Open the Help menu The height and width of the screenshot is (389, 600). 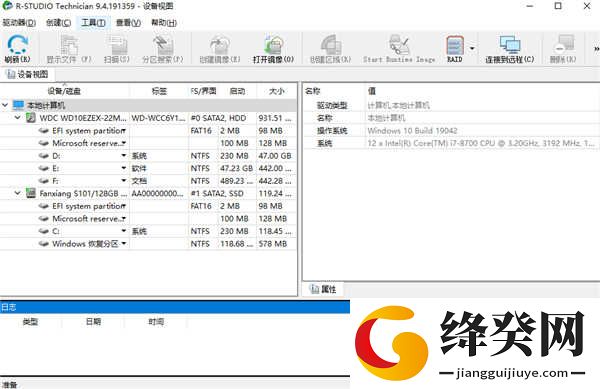click(164, 23)
